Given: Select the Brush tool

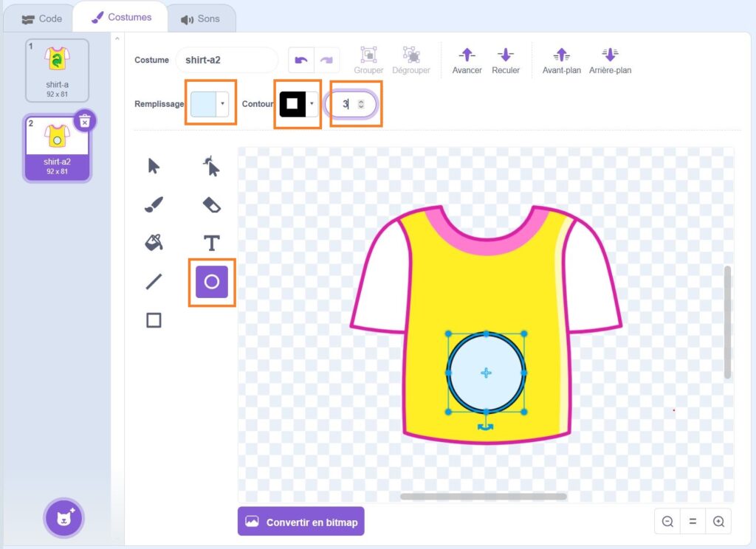Looking at the screenshot, I should (x=154, y=205).
